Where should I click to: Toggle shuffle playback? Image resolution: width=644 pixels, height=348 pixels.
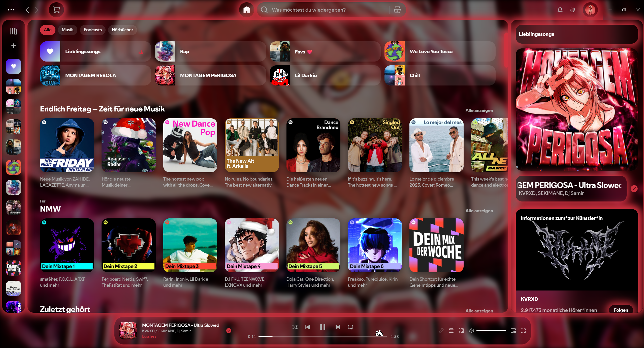pos(295,327)
